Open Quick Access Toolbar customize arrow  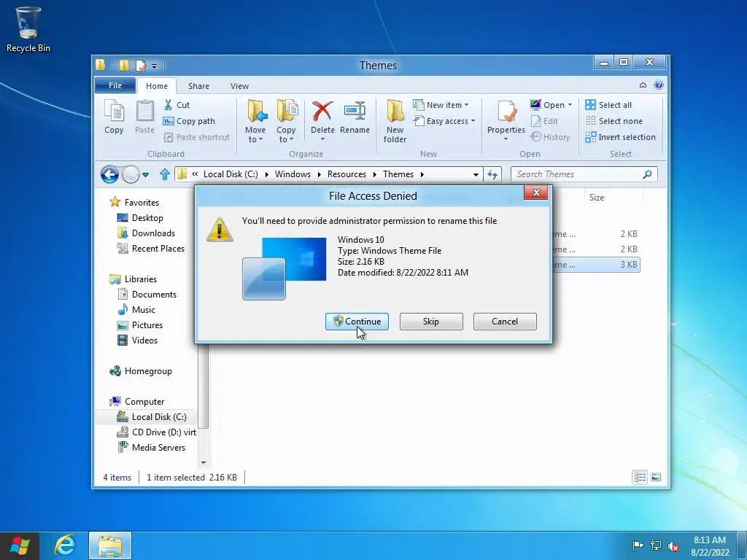pyautogui.click(x=155, y=66)
